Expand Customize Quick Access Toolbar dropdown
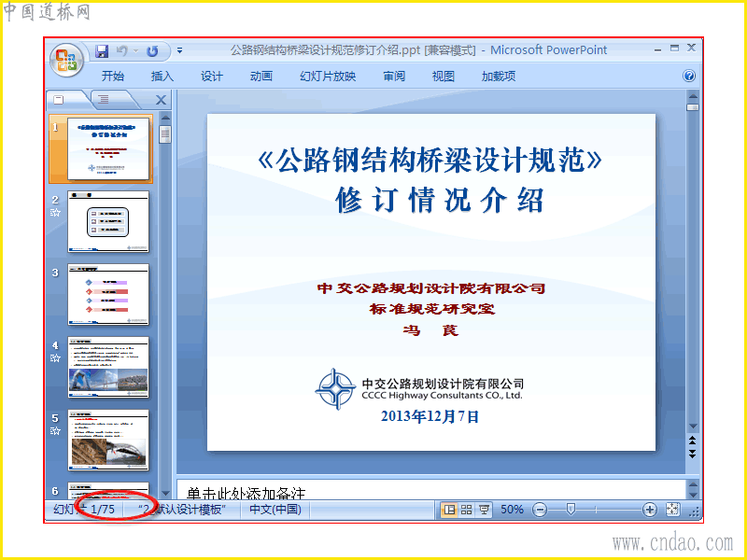Viewport: 747px width, 560px height. point(179,50)
